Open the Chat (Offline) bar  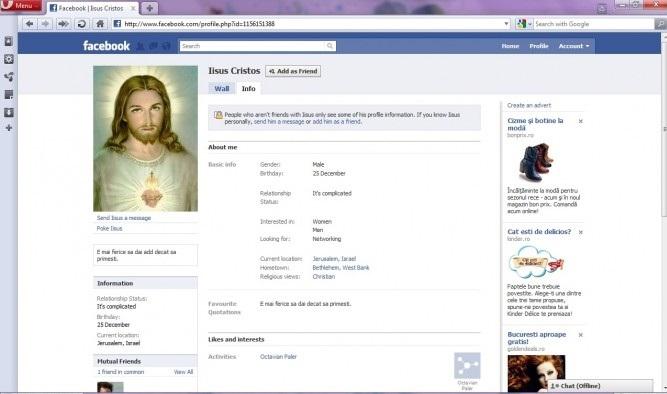pyautogui.click(x=599, y=386)
